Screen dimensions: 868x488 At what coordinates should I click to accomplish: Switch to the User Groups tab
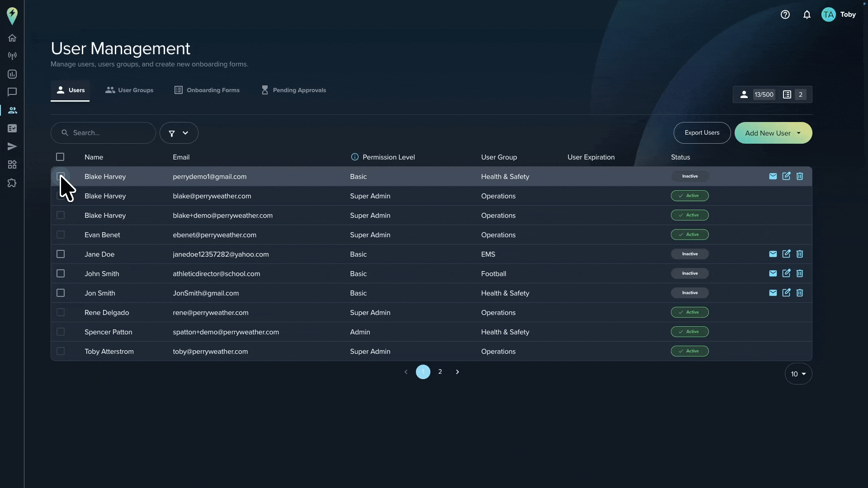pyautogui.click(x=129, y=90)
